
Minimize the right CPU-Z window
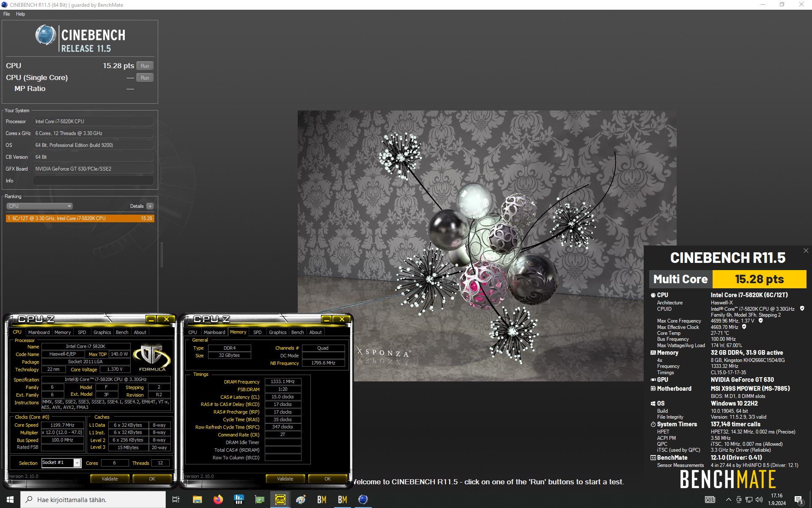tap(327, 319)
